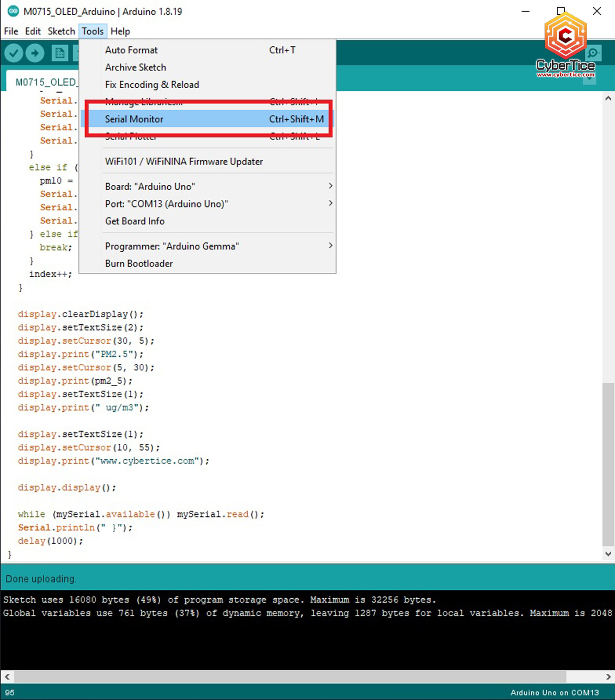Click Get Board Info
This screenshot has height=700, width=615.
[134, 221]
